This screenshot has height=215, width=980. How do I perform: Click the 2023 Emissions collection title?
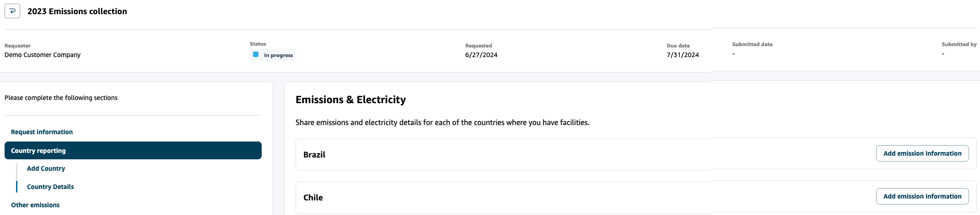[77, 11]
